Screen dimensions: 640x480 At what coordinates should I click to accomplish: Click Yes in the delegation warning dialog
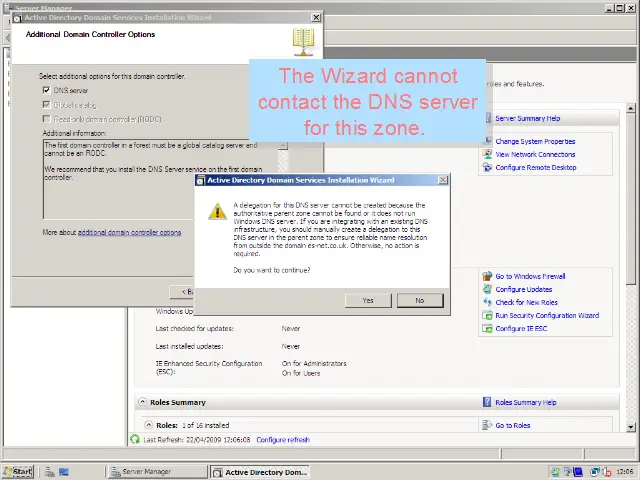click(368, 300)
